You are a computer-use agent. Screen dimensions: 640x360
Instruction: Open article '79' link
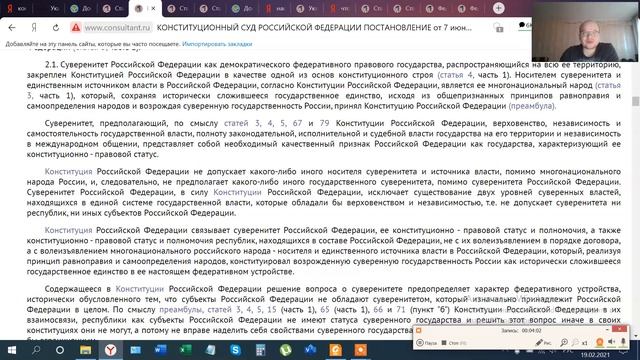pyautogui.click(x=324, y=123)
